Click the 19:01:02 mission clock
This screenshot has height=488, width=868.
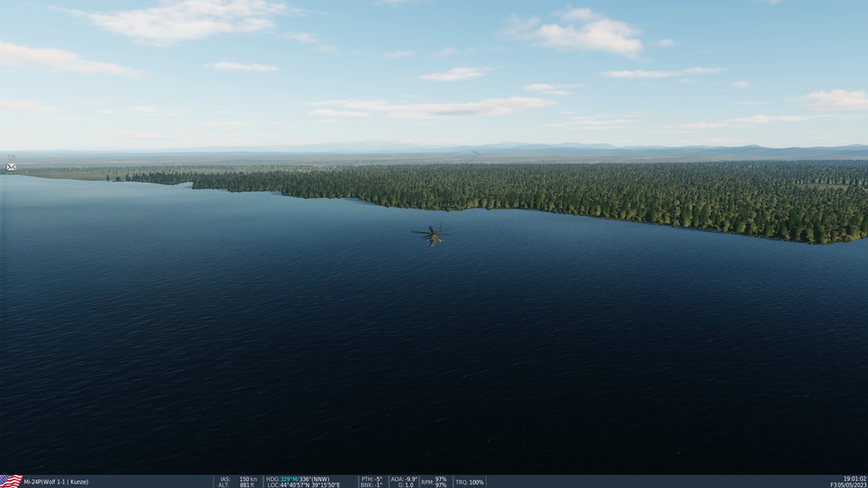855,478
